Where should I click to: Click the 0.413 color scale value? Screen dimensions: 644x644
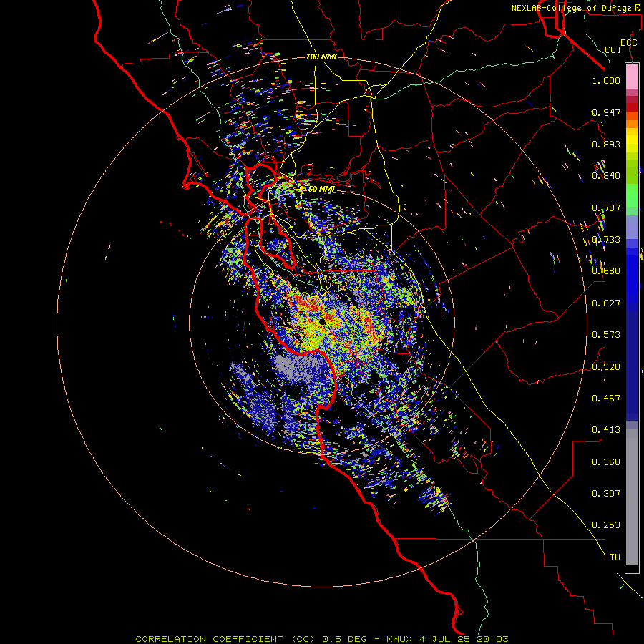click(x=606, y=430)
